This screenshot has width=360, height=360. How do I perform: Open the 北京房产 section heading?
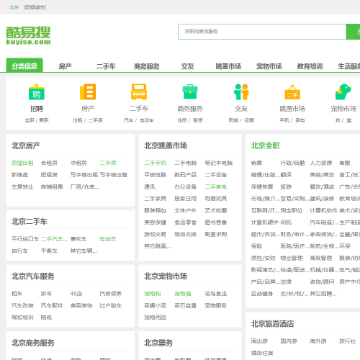point(26,146)
